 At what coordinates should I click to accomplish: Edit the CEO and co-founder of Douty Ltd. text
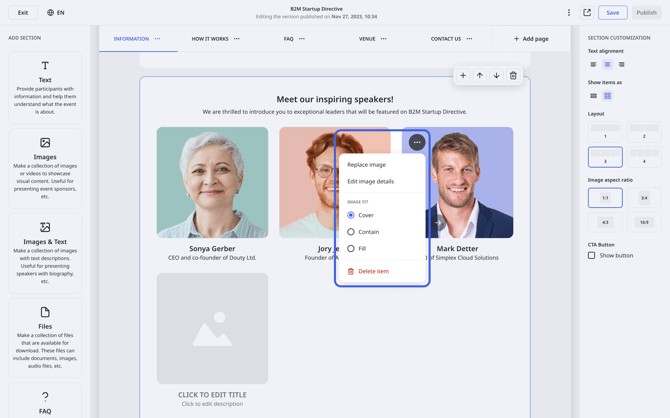(212, 258)
